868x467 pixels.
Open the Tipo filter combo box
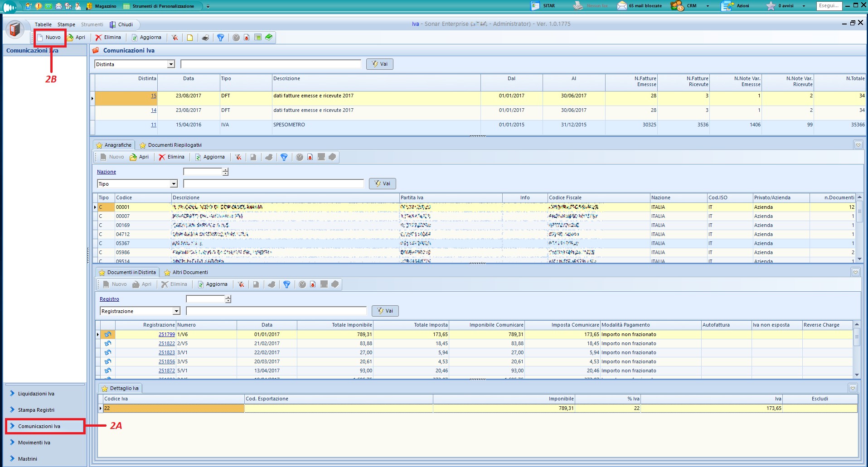(174, 184)
